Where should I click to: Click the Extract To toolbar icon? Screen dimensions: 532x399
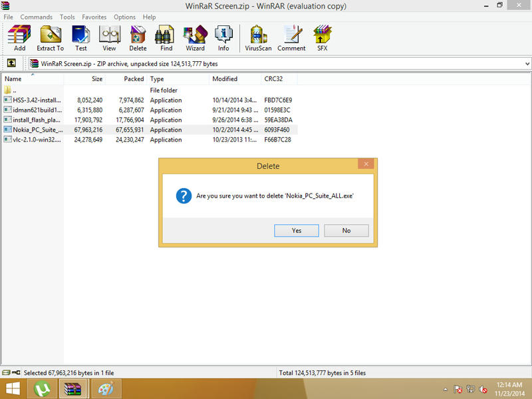51,38
